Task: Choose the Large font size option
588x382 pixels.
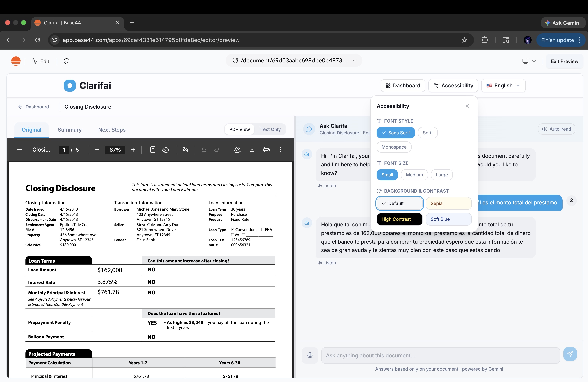Action: [441, 175]
